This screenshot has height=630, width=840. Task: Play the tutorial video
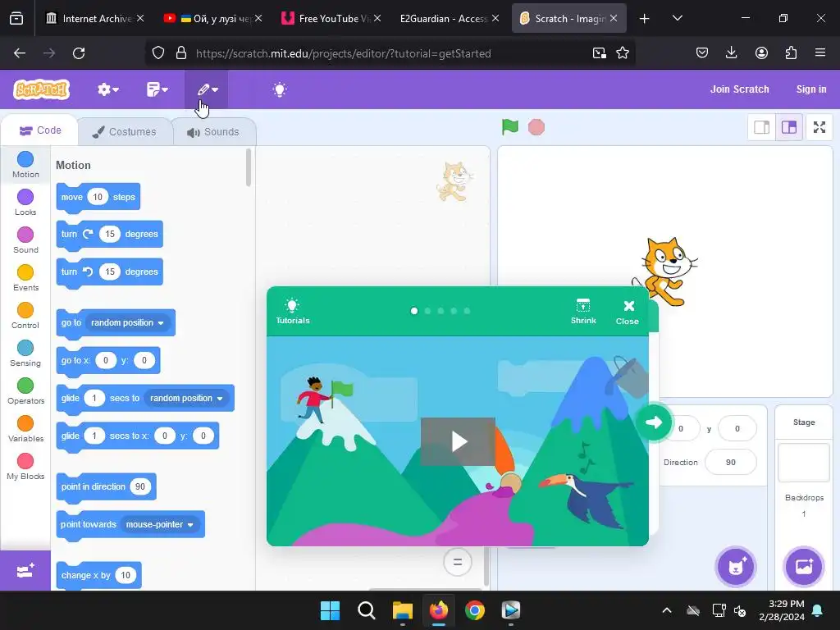(x=458, y=441)
